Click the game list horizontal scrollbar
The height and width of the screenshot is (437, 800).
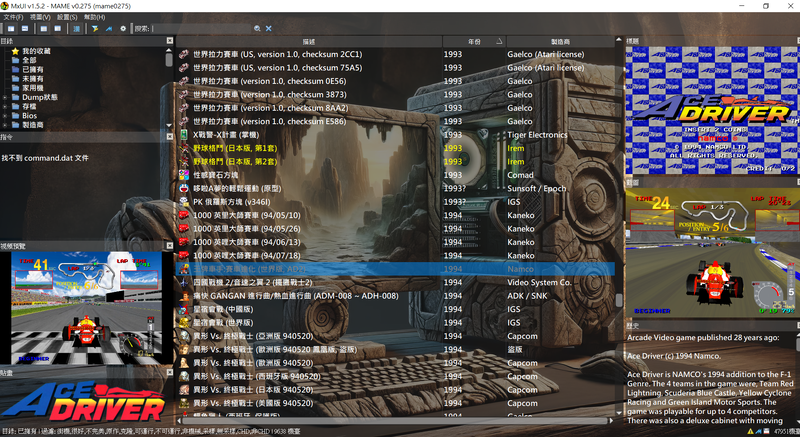(x=395, y=421)
